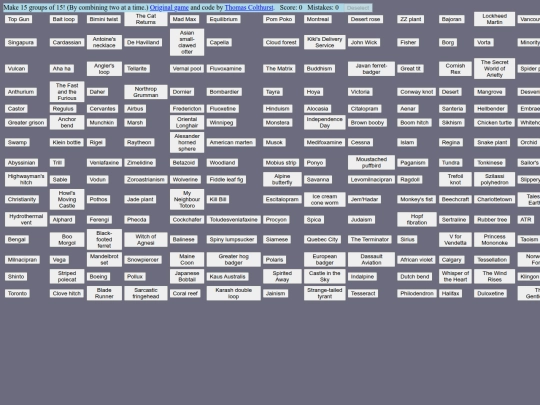Screen dimensions: 540x405
Task: Pick the Montreal tile
Action: point(318,19)
